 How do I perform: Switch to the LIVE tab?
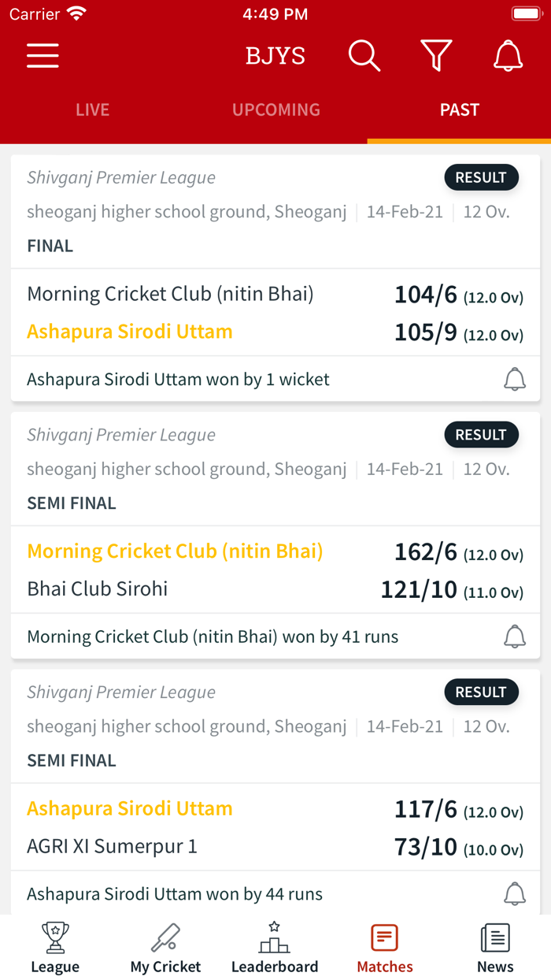click(x=92, y=110)
